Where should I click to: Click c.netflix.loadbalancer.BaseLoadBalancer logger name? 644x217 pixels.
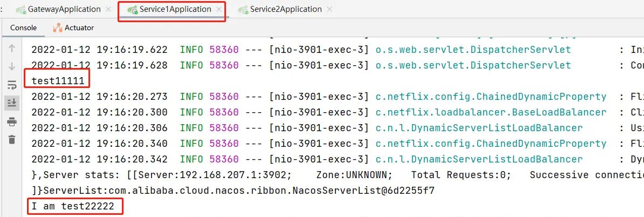coord(491,112)
